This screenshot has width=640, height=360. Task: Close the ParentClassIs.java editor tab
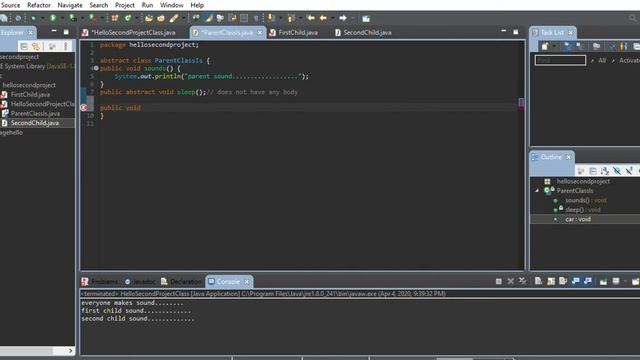pos(260,32)
